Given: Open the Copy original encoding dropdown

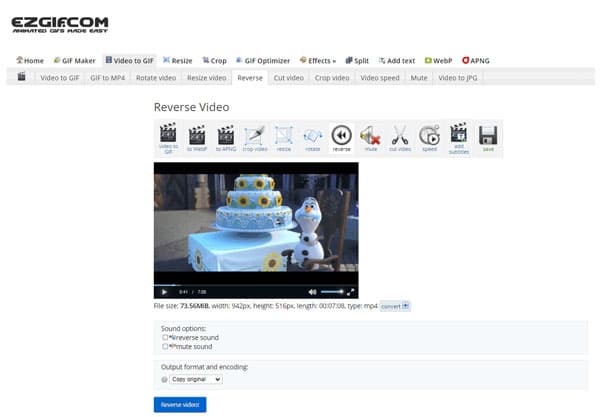Looking at the screenshot, I should [196, 379].
